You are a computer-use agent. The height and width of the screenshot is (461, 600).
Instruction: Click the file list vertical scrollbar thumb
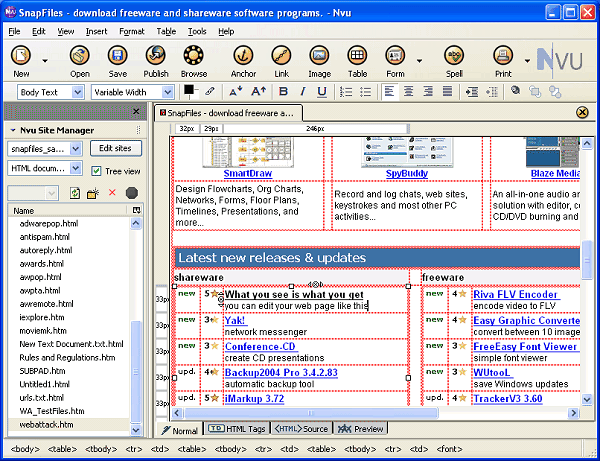point(136,370)
